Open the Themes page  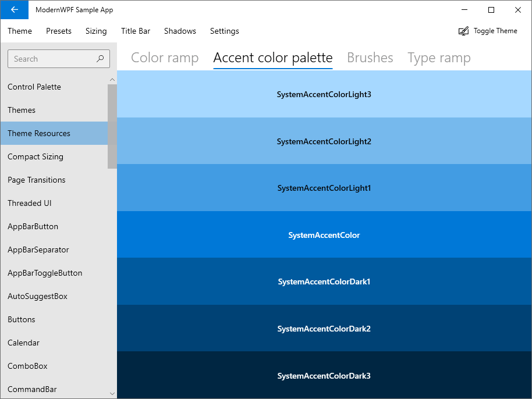click(x=22, y=110)
